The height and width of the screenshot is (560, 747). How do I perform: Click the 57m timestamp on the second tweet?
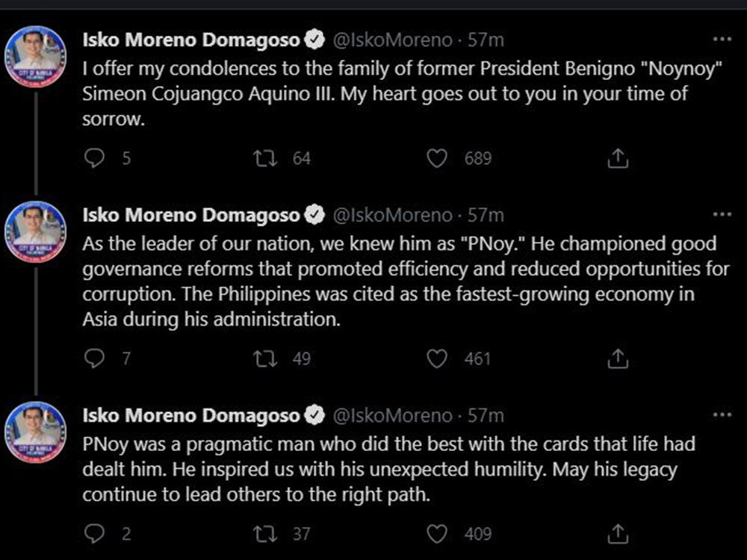pyautogui.click(x=486, y=215)
